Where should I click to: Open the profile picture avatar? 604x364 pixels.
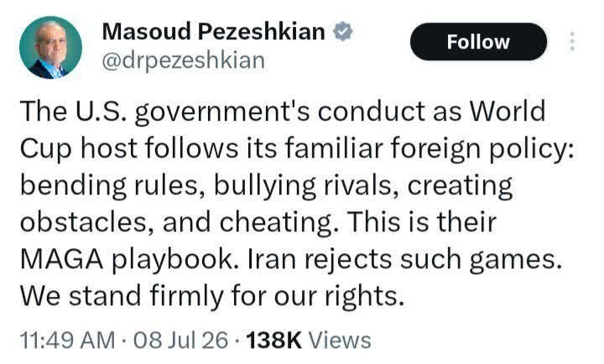(x=51, y=47)
